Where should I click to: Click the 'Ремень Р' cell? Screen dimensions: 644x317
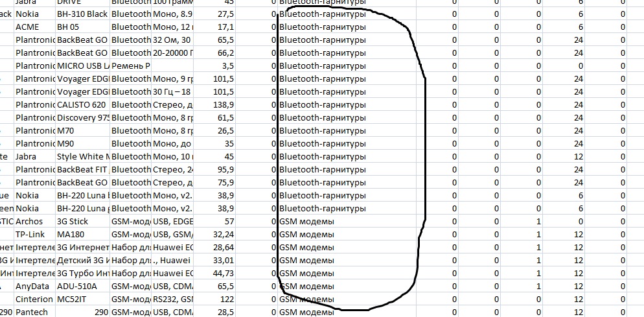click(x=131, y=65)
